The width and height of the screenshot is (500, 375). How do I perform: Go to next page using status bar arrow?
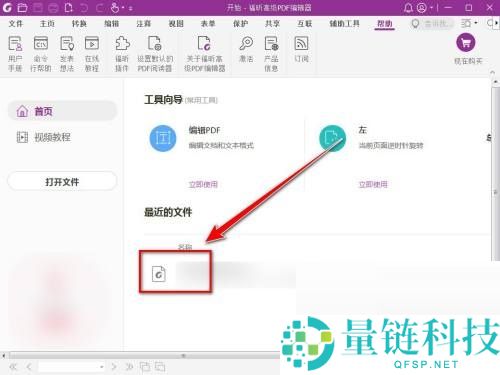click(x=114, y=367)
